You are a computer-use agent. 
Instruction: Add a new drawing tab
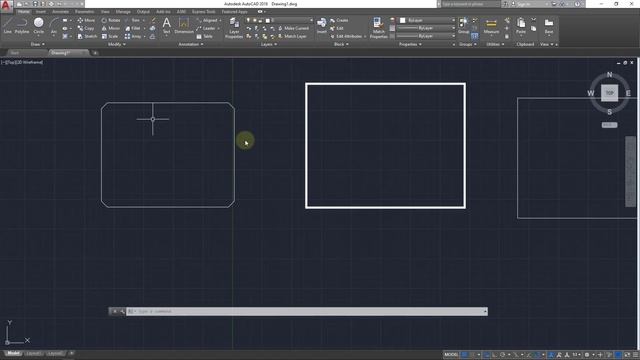[x=95, y=53]
